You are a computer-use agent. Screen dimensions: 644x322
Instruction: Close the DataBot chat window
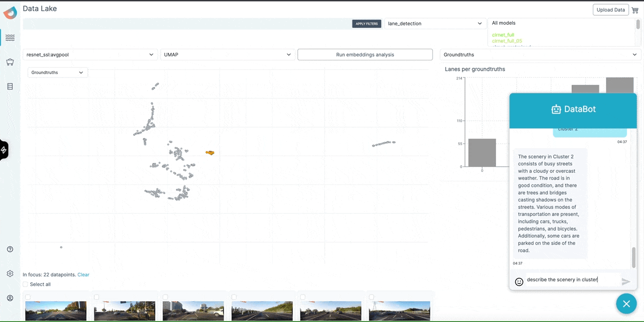pyautogui.click(x=626, y=304)
